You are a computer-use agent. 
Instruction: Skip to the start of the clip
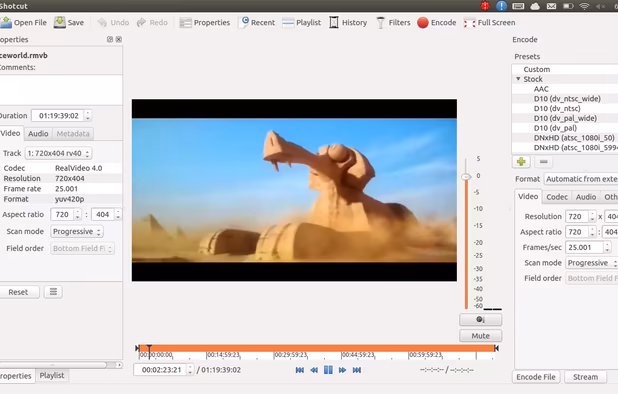pyautogui.click(x=300, y=370)
